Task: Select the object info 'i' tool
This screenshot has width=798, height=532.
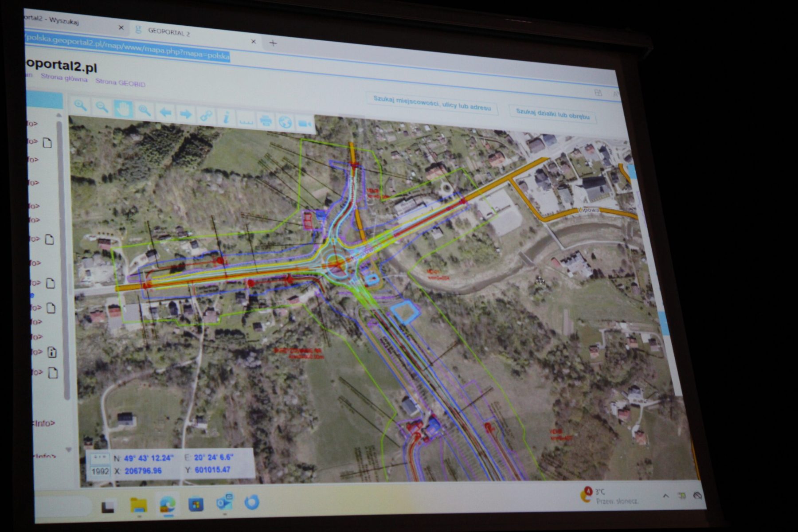Action: point(226,117)
